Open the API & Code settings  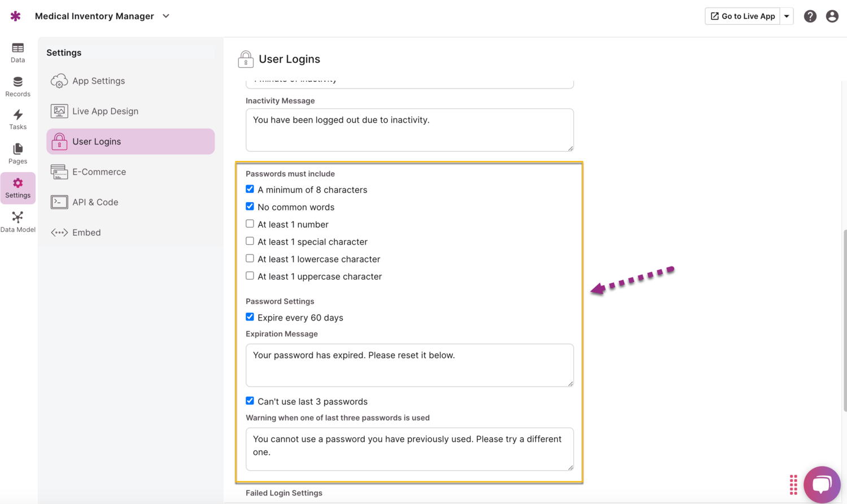[95, 202]
